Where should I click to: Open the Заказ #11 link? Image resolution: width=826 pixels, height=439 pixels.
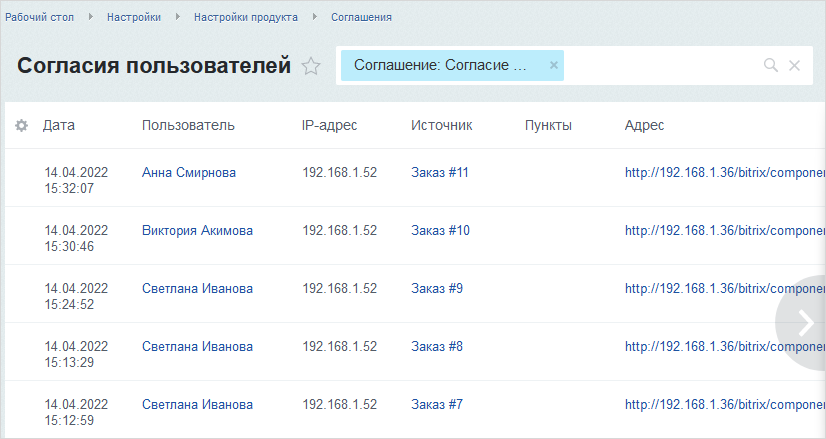tap(440, 173)
